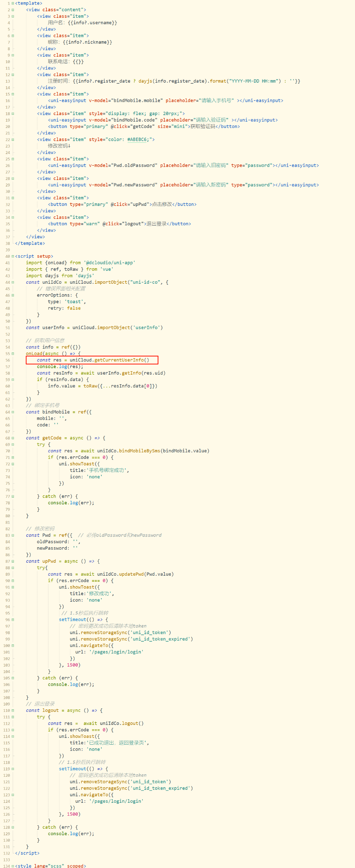Click the retry: false line
The width and height of the screenshot is (355, 868).
pos(64,308)
